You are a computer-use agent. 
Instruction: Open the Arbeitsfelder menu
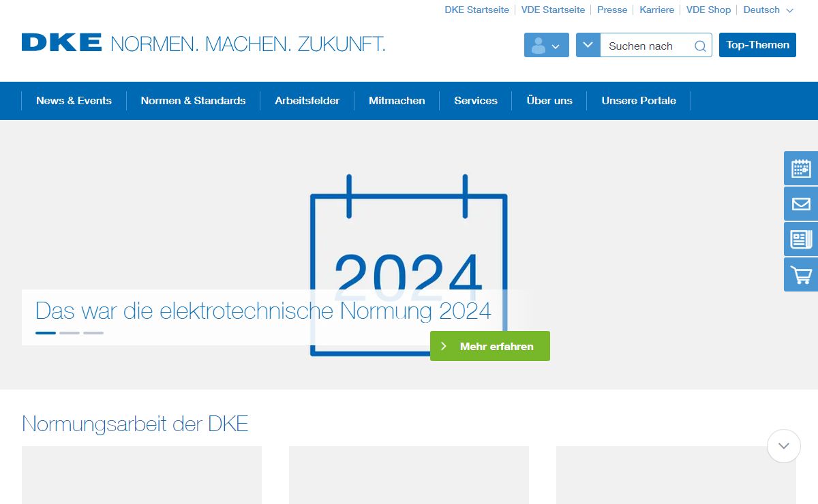(x=307, y=101)
